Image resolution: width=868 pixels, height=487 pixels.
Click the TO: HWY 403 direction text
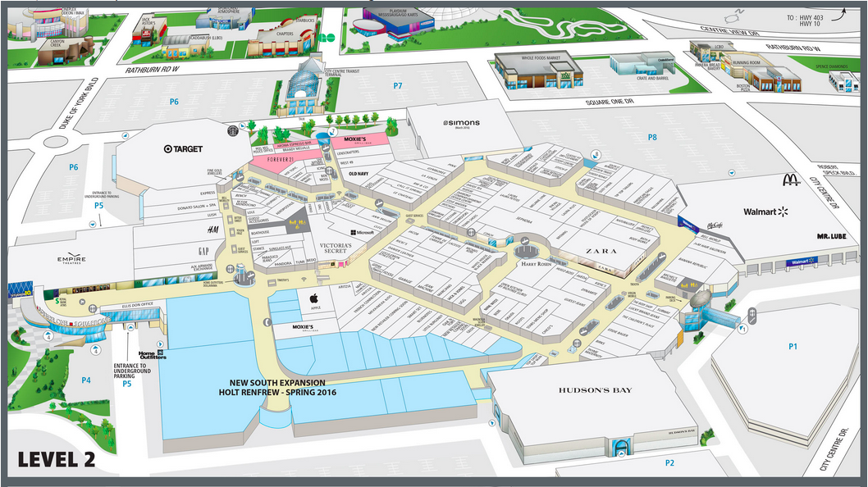pos(805,21)
